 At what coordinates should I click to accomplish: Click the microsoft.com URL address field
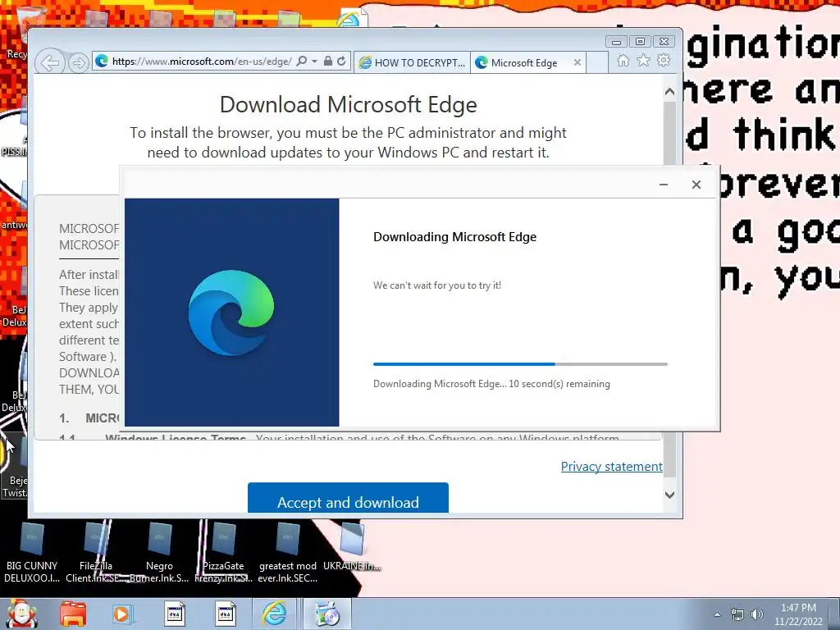(x=202, y=61)
